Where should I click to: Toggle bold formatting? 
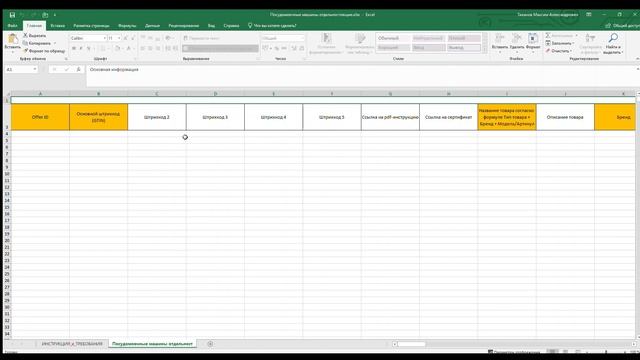click(74, 48)
